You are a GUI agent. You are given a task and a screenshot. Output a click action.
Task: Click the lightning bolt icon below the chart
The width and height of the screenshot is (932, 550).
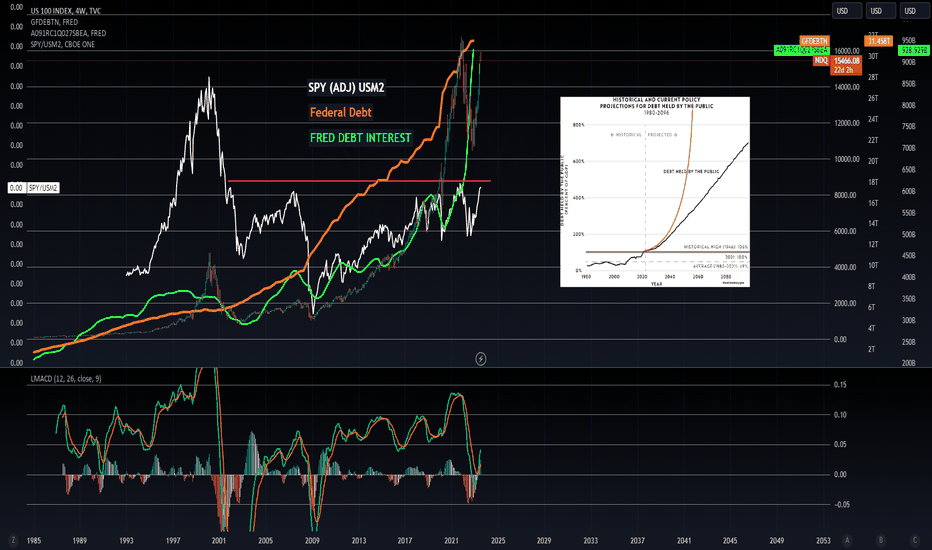(481, 359)
